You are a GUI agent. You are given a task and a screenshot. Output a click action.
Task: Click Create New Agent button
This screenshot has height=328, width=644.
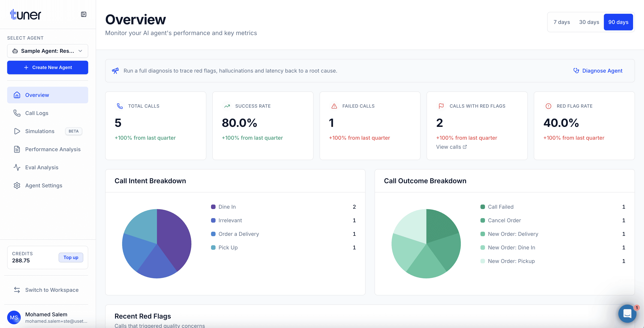tap(47, 67)
